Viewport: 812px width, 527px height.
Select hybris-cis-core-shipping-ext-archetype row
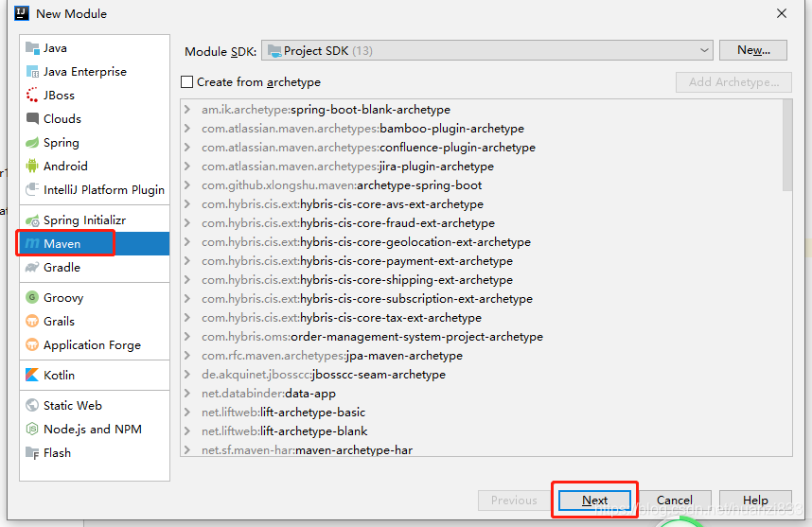(x=482, y=279)
